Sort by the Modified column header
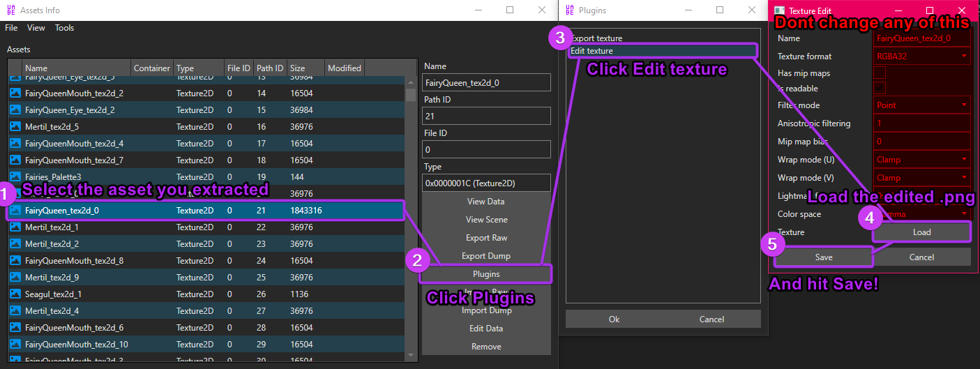Image resolution: width=980 pixels, height=369 pixels. pos(345,68)
